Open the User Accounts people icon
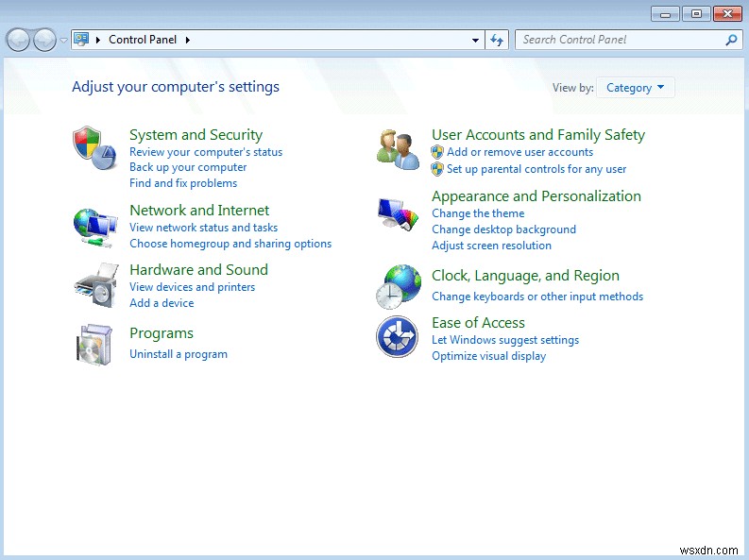 click(x=398, y=150)
